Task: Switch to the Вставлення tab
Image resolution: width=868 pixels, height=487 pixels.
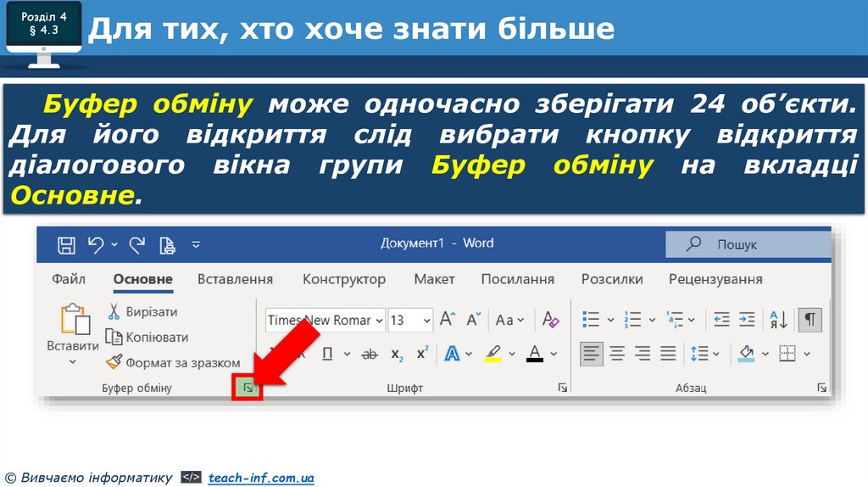Action: (236, 279)
